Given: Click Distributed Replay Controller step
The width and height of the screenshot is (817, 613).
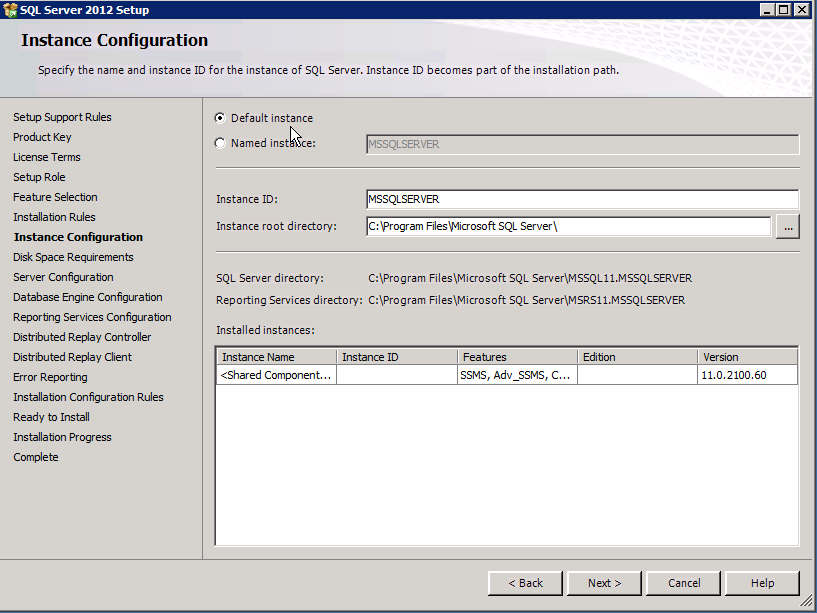Looking at the screenshot, I should click(x=82, y=337).
